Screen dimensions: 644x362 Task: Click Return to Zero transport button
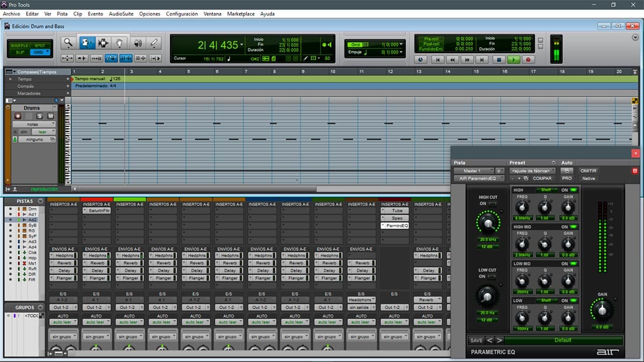click(x=437, y=60)
